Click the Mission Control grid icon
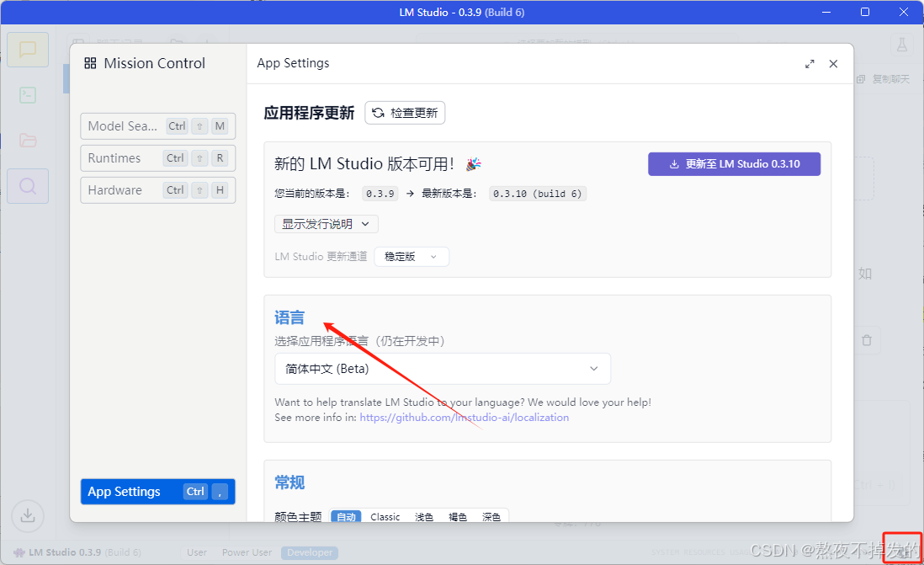Screen dimensions: 924x565 [90, 63]
